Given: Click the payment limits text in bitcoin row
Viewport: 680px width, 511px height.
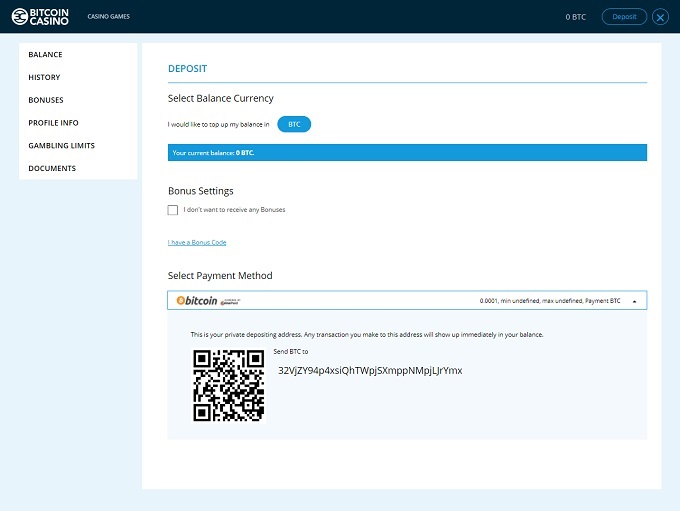Looking at the screenshot, I should click(x=549, y=300).
